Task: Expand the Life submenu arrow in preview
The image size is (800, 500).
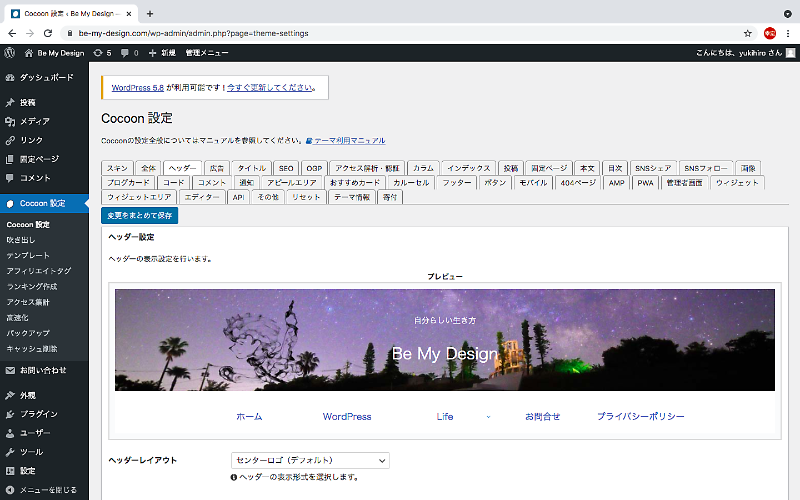Action: pyautogui.click(x=488, y=416)
